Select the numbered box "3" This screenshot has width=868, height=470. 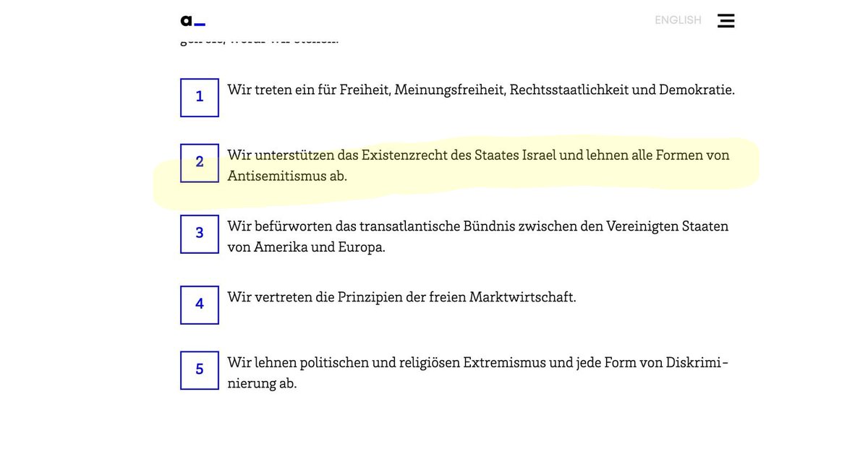point(199,234)
